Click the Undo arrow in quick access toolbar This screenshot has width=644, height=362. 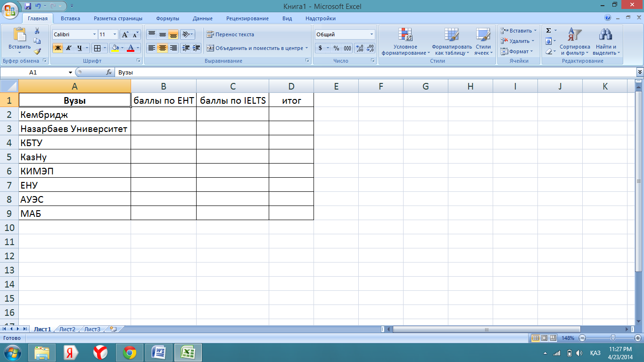tap(39, 6)
